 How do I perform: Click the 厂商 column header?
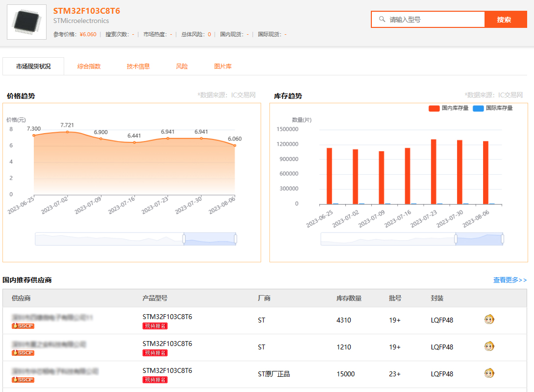point(264,299)
